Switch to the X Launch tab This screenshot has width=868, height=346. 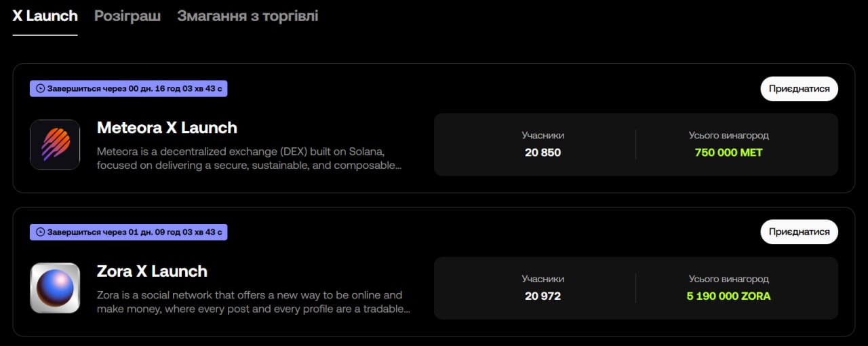(x=45, y=16)
